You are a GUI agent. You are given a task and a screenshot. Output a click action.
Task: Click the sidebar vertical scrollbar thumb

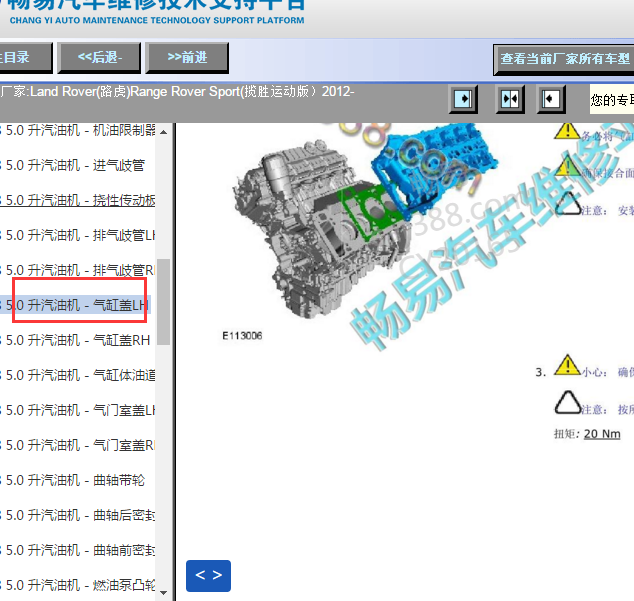click(x=163, y=302)
